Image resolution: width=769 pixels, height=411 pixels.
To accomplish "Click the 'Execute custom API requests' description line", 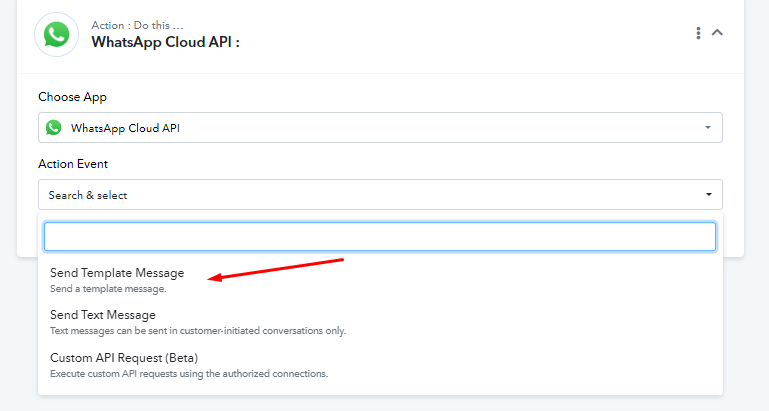I will [x=189, y=374].
